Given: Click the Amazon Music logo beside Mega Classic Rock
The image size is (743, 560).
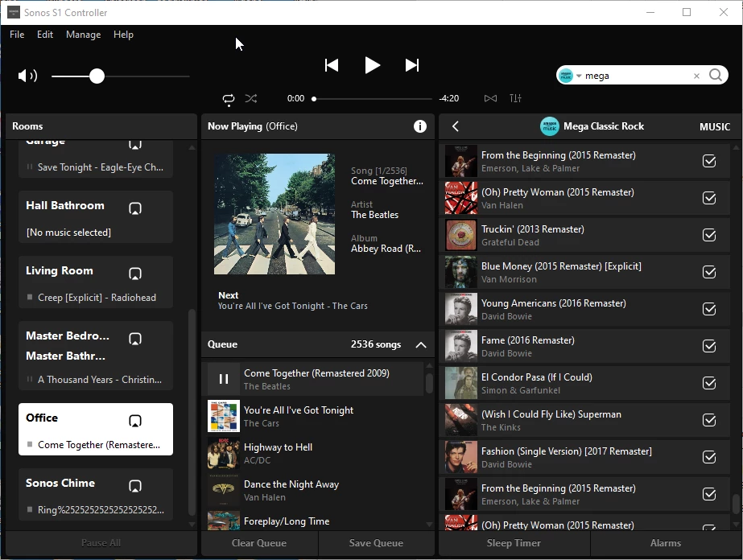Looking at the screenshot, I should click(x=549, y=126).
